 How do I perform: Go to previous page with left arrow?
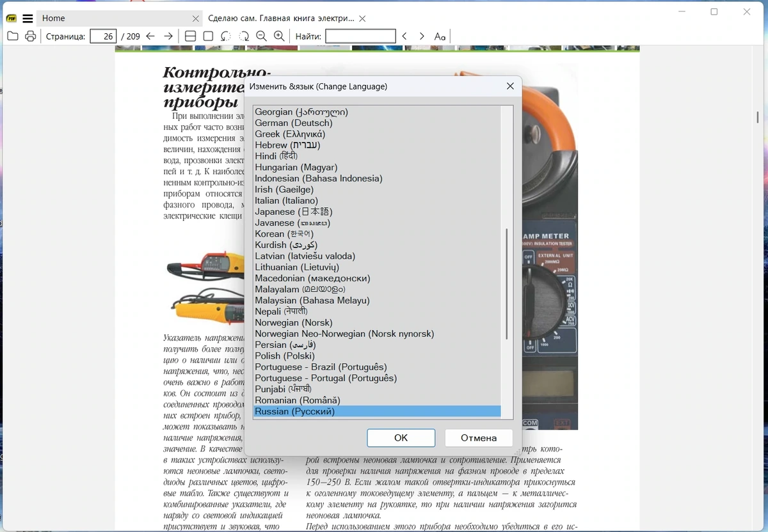[150, 36]
